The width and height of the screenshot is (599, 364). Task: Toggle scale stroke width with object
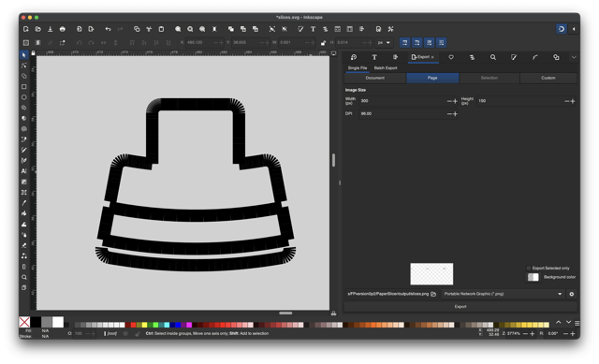(405, 43)
